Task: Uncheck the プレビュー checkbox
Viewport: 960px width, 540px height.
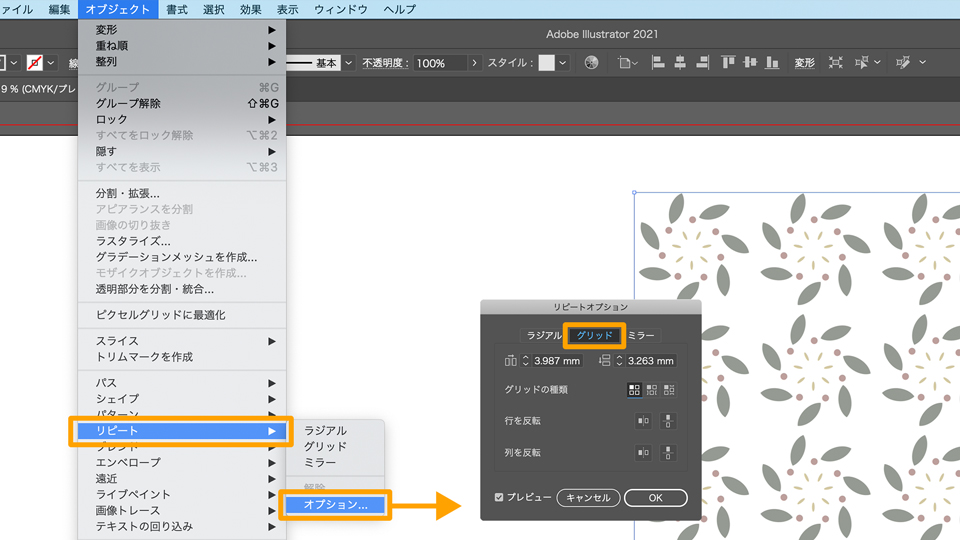Action: pos(499,497)
